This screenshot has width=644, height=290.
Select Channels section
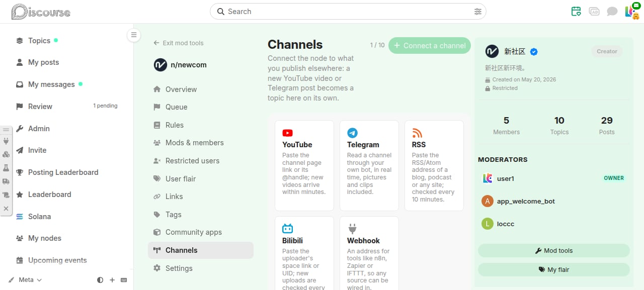(x=201, y=250)
